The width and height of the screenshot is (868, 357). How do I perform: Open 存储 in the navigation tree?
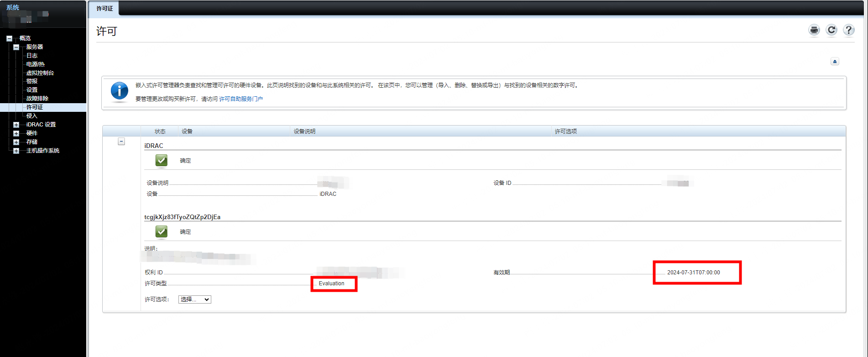tap(32, 142)
